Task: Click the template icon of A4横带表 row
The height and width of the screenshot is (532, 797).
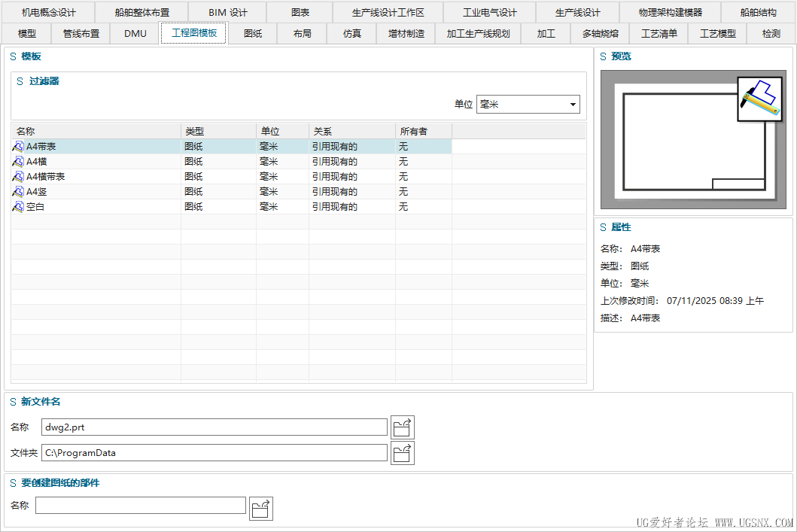Action: point(18,176)
